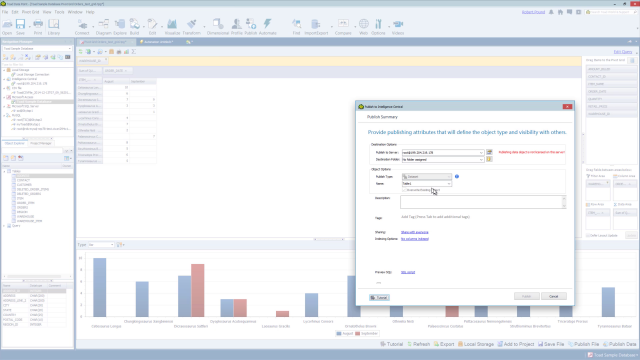Open the Pivot Grid menu
Image resolution: width=640 pixels, height=360 pixels.
pyautogui.click(x=30, y=12)
